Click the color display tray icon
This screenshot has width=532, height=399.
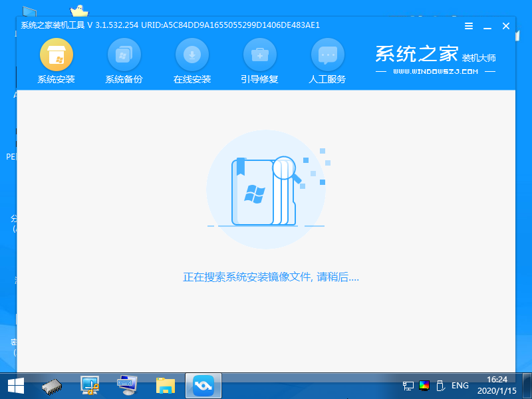424,386
